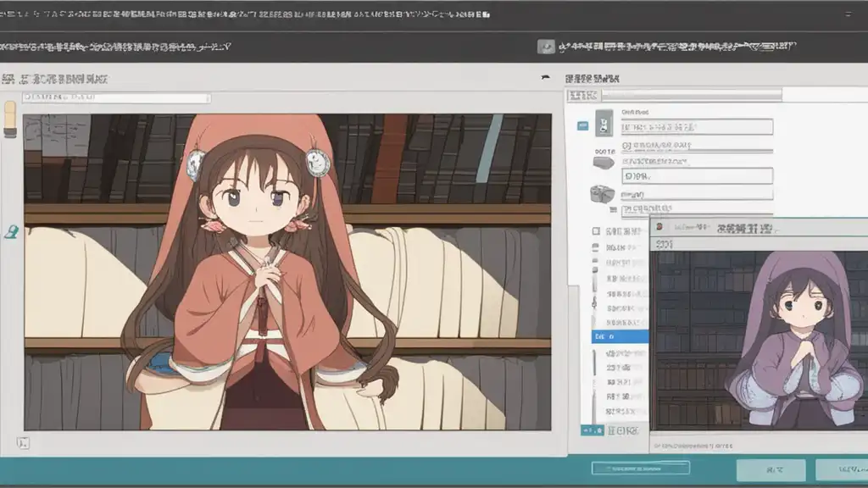Click the teal brush icon on left edge
This screenshot has height=488, width=868.
coord(11,230)
